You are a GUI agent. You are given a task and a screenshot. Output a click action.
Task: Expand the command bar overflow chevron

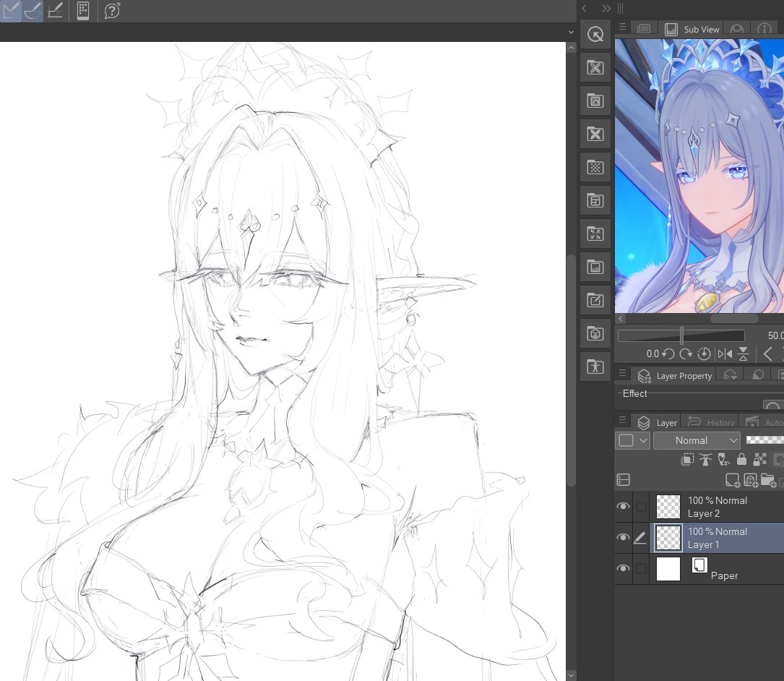coord(571,32)
